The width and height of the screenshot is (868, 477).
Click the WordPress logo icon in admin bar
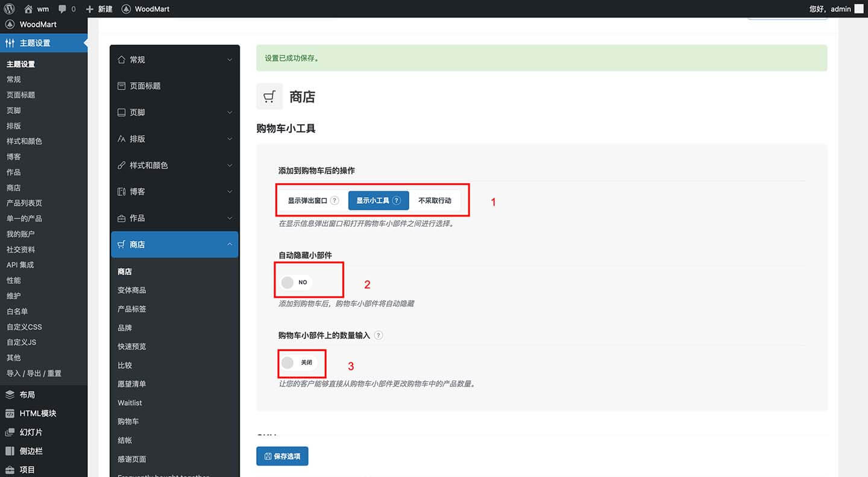(x=10, y=8)
